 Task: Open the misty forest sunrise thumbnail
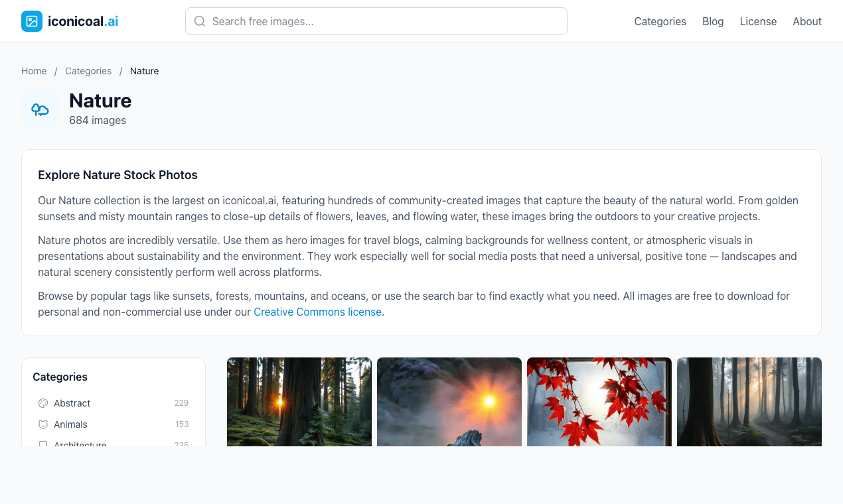click(x=749, y=402)
